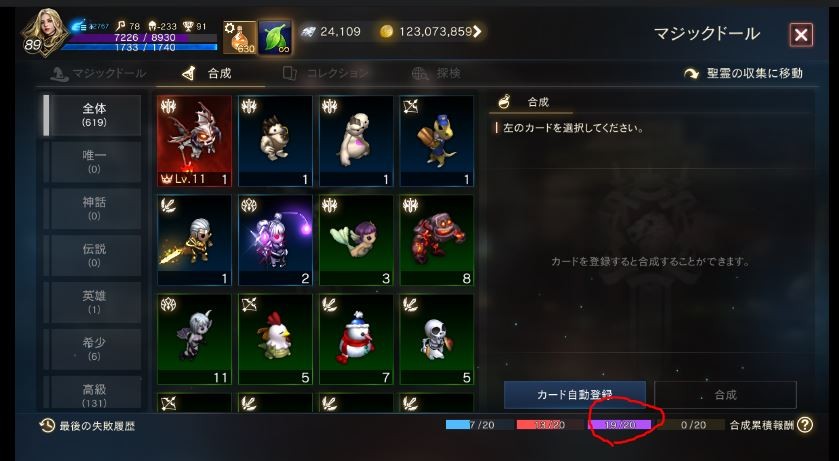839x461 pixels.
Task: Select the snowman doll card
Action: [356, 339]
